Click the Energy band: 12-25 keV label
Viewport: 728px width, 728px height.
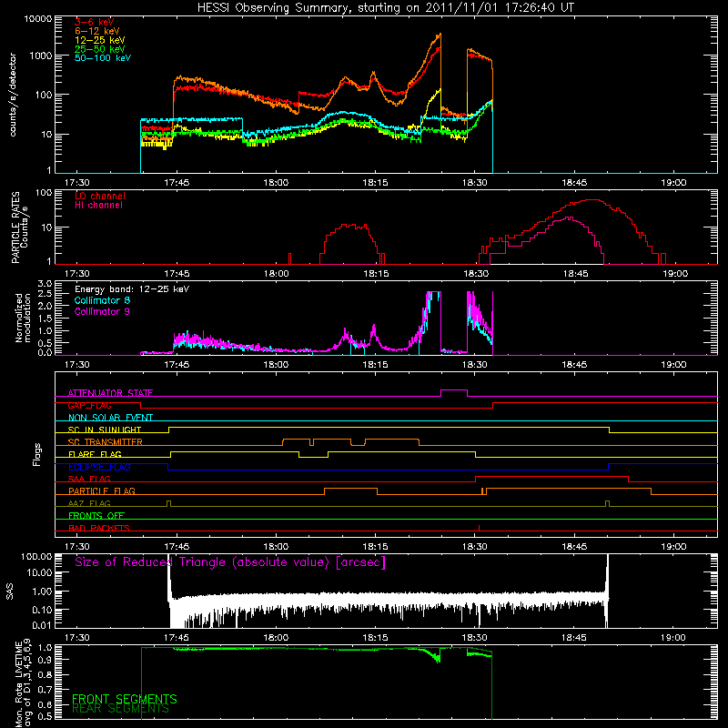132,289
